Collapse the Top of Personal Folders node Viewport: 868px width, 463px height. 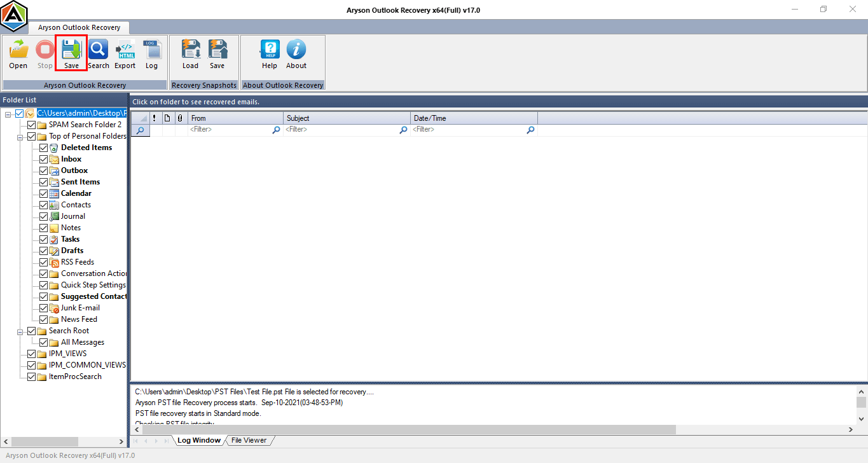tap(20, 137)
